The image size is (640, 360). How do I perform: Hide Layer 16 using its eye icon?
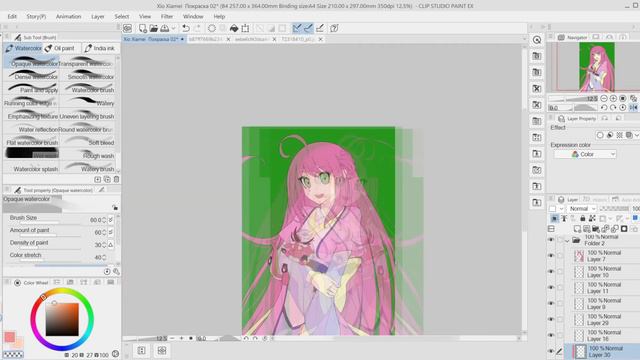551,335
